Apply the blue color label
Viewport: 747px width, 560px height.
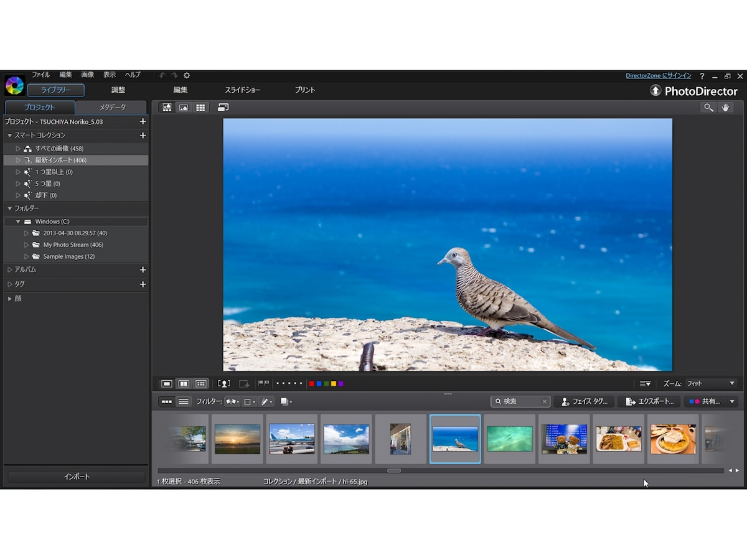click(x=319, y=384)
